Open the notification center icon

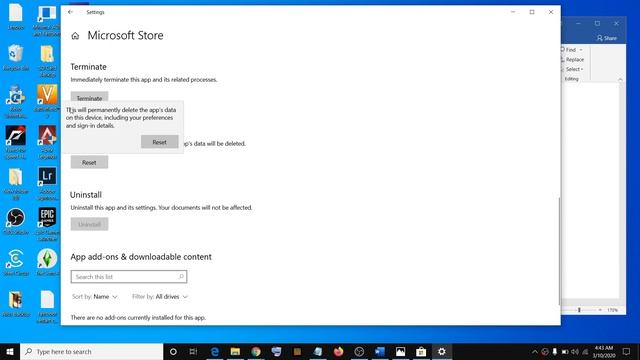click(627, 351)
